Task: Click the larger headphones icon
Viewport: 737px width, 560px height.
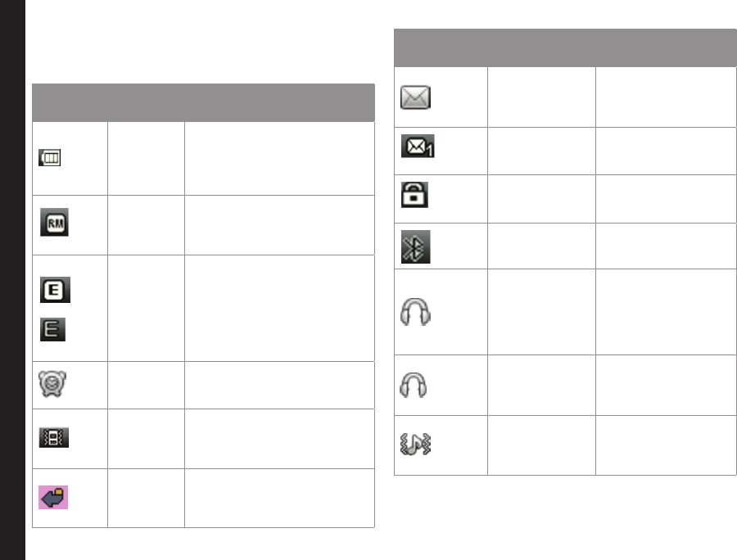Action: (x=415, y=311)
